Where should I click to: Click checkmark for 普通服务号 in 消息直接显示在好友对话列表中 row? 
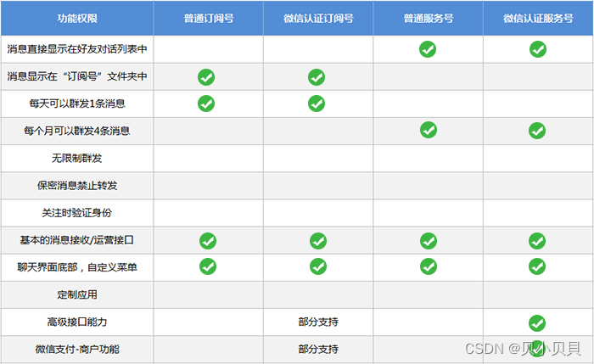click(x=428, y=49)
